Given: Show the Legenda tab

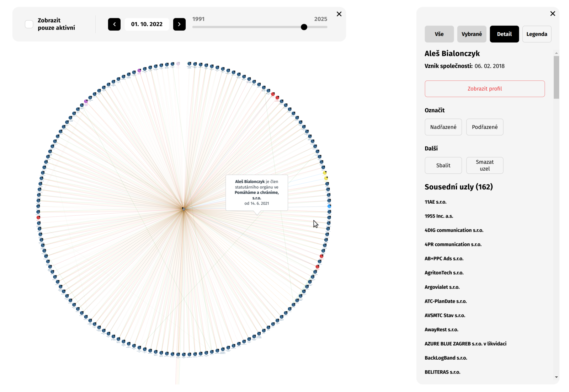Looking at the screenshot, I should click(x=537, y=34).
